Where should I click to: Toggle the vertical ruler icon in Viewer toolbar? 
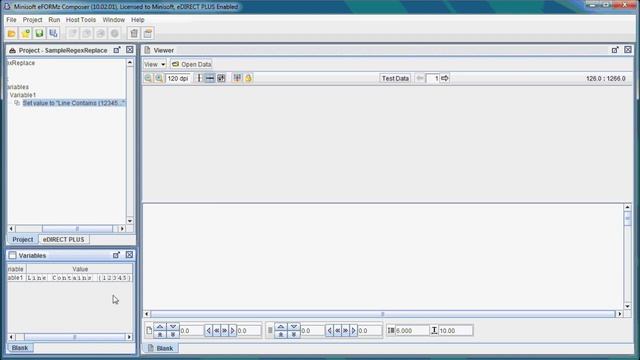pyautogui.click(x=199, y=78)
